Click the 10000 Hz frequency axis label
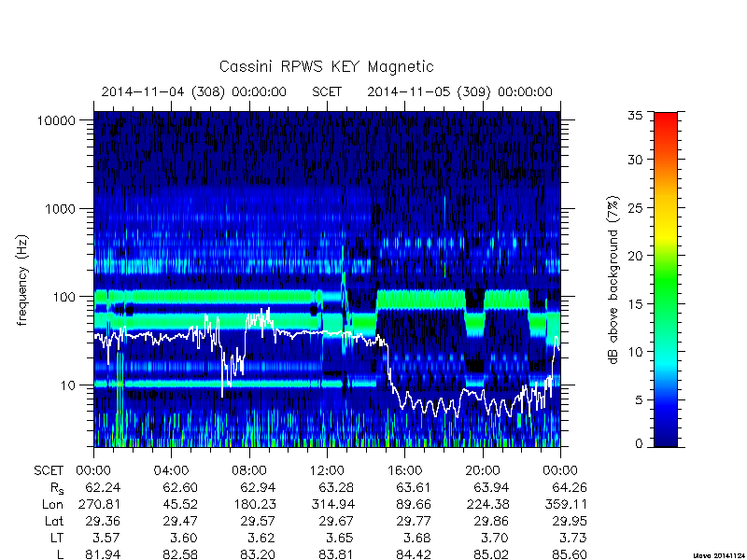 pyautogui.click(x=56, y=121)
